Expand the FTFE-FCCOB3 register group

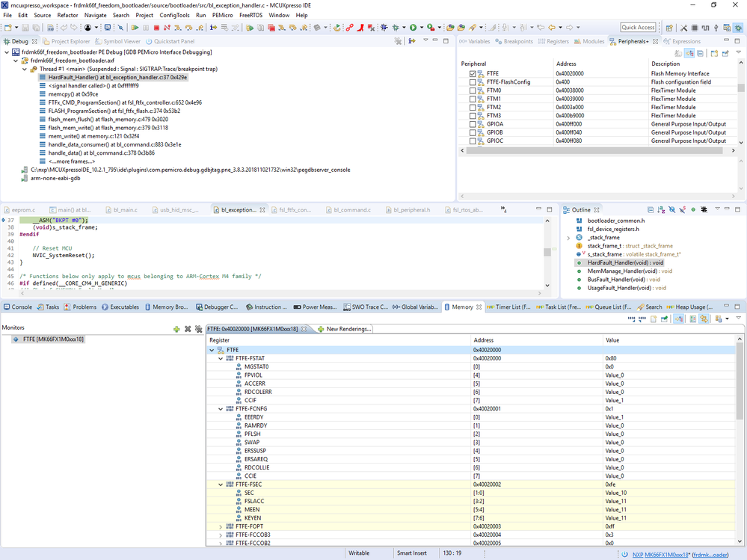(221, 535)
